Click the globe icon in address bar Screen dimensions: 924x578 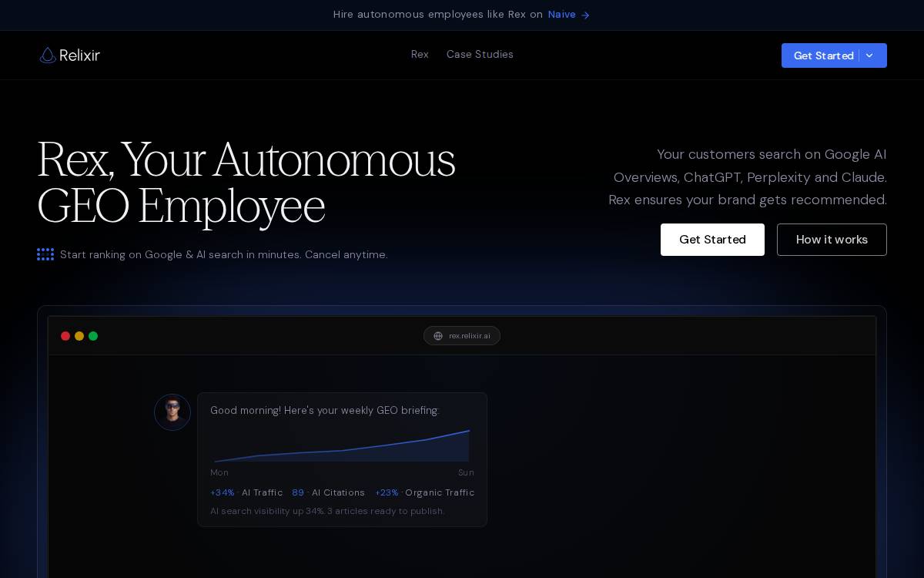[438, 336]
